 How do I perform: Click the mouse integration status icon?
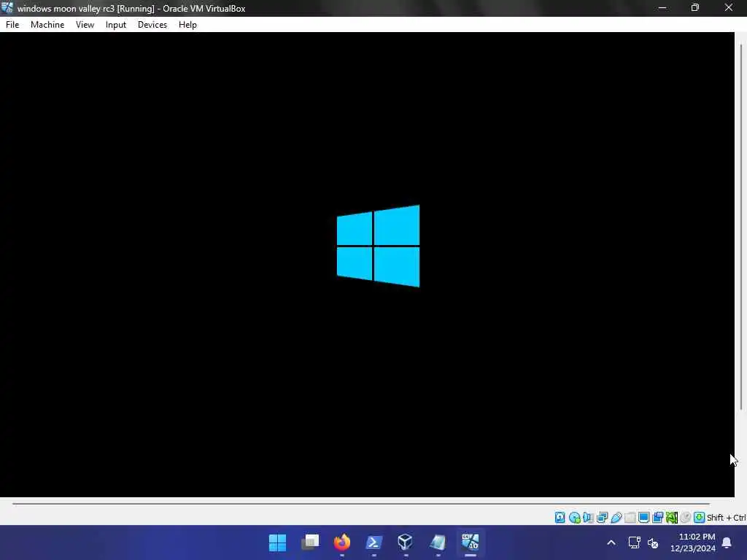click(x=685, y=517)
